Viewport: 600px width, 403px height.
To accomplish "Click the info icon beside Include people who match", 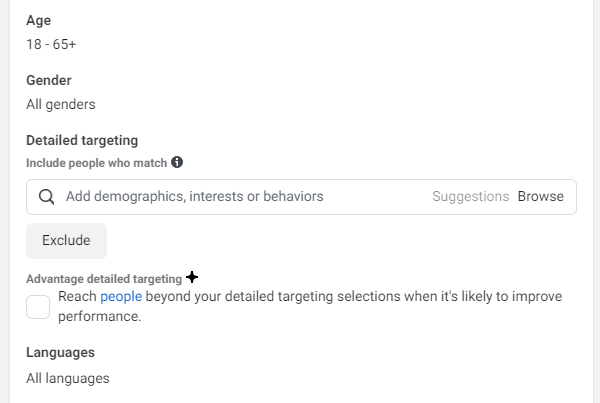I will tap(177, 162).
